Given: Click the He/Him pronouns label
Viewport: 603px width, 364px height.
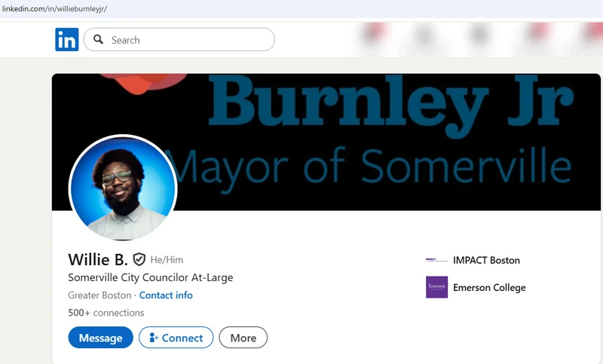Looking at the screenshot, I should click(167, 260).
